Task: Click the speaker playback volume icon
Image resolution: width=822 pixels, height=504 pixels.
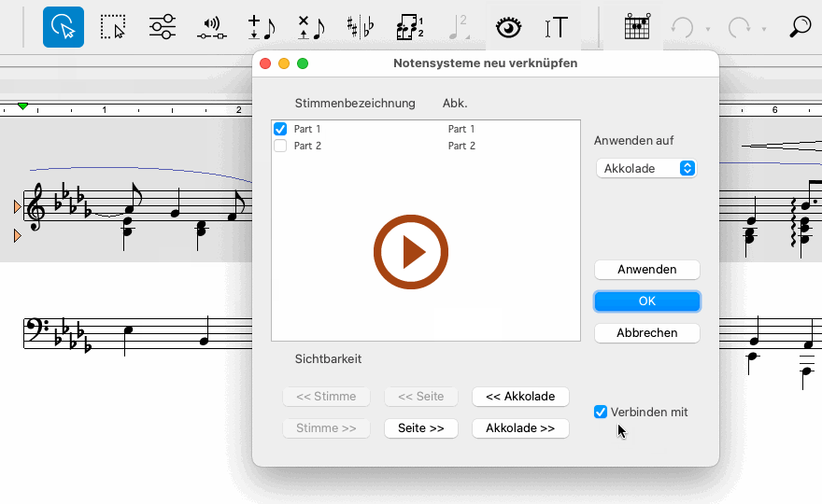Action: point(212,28)
